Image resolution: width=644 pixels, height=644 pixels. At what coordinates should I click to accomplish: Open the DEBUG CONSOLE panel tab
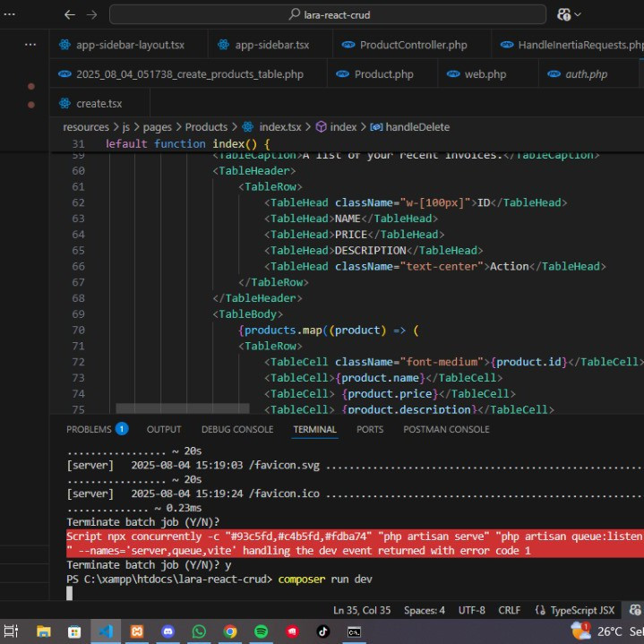[236, 429]
